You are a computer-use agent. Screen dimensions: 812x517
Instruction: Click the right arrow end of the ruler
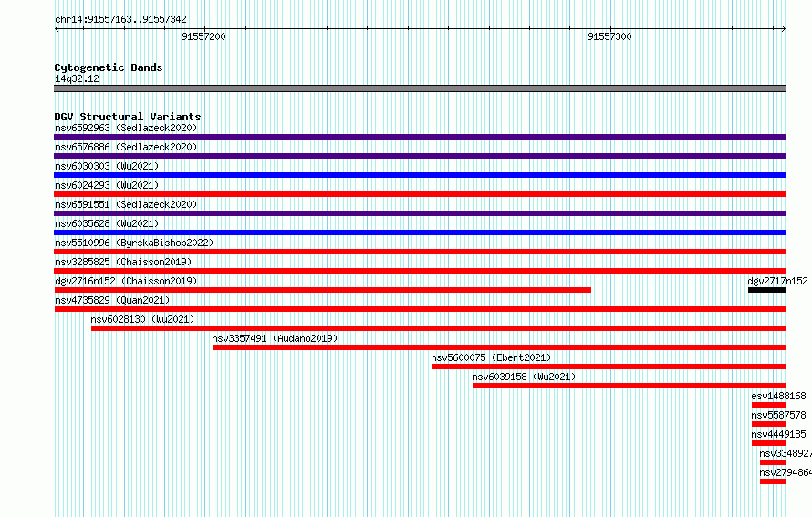[x=783, y=28]
